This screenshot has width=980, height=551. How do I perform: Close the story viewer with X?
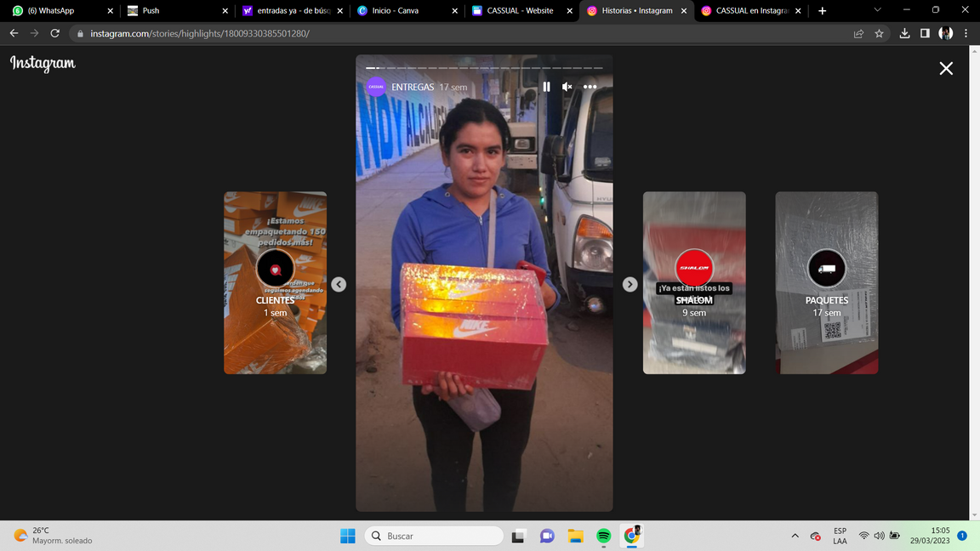[946, 68]
